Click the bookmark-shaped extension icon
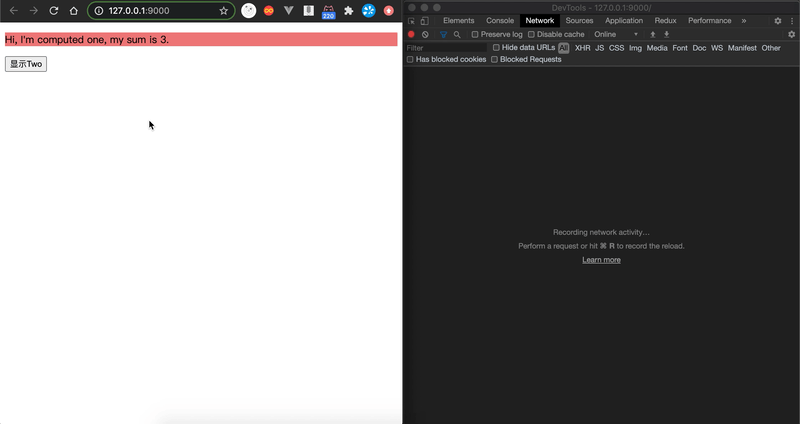This screenshot has height=424, width=800. tap(309, 11)
